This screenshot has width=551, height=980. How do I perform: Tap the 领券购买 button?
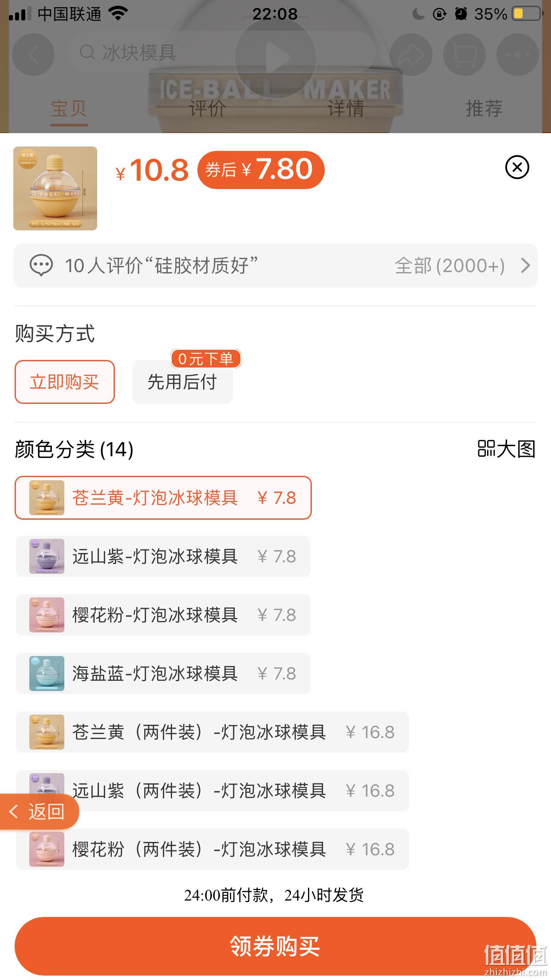click(275, 946)
